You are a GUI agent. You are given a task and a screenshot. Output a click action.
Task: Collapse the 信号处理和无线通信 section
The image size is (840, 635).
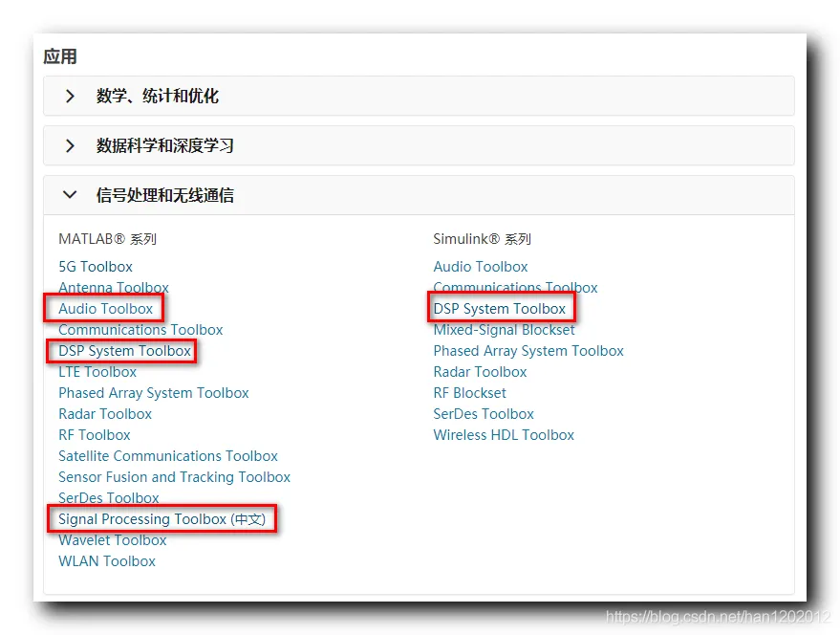(419, 195)
